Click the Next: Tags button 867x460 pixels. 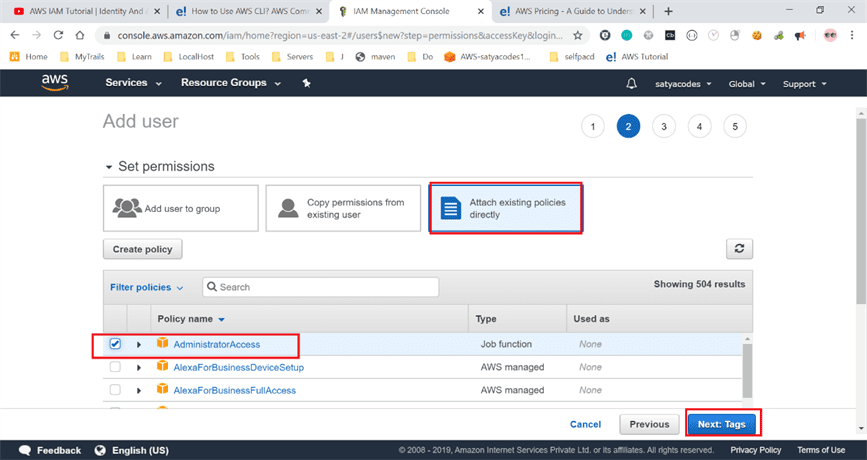pos(722,424)
